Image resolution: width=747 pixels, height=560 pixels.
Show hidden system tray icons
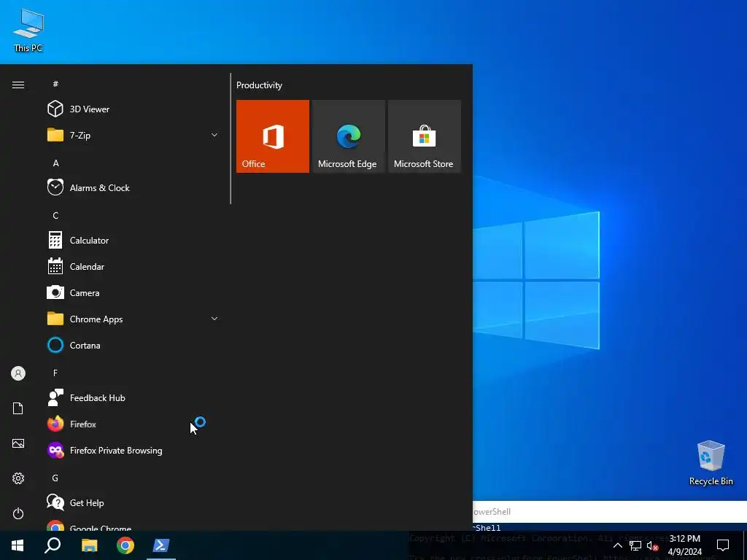[x=617, y=545]
